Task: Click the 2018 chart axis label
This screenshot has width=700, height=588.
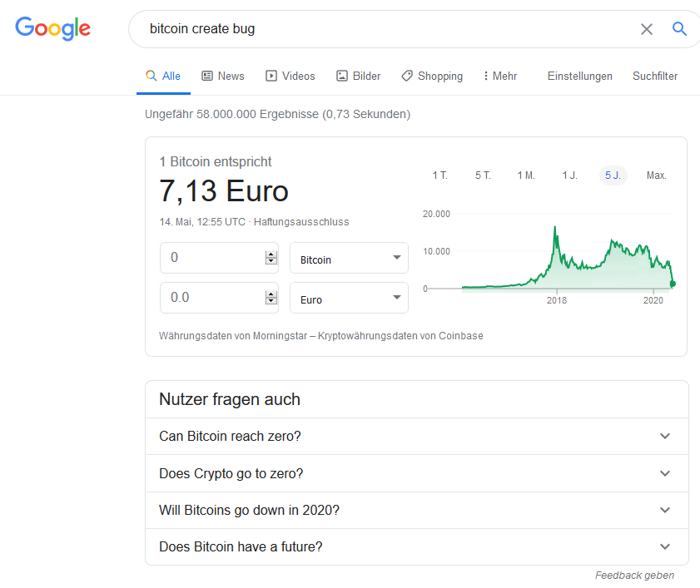Action: [x=557, y=300]
